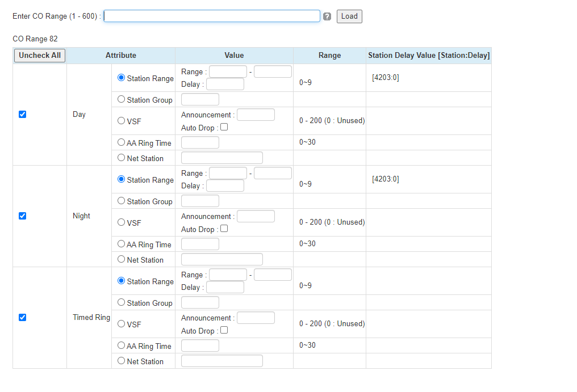577x392 pixels.
Task: Click Timed Ring AA Ring Time input
Action: coord(200,346)
